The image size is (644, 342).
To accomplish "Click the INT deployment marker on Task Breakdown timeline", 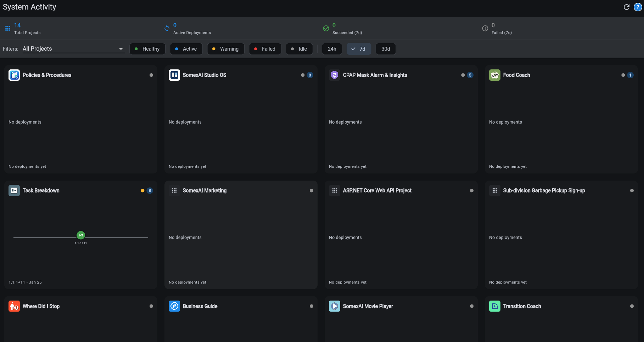I will tap(80, 235).
